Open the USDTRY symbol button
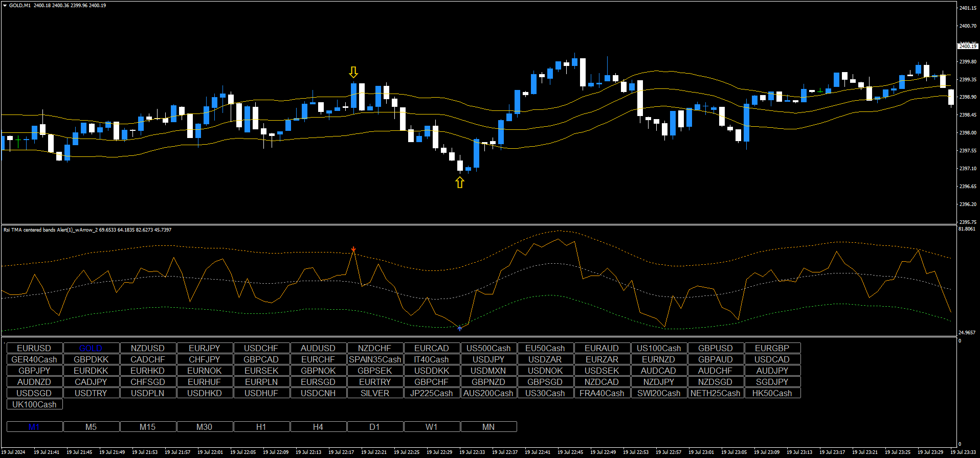Viewport: 980px width, 458px height. [x=91, y=393]
